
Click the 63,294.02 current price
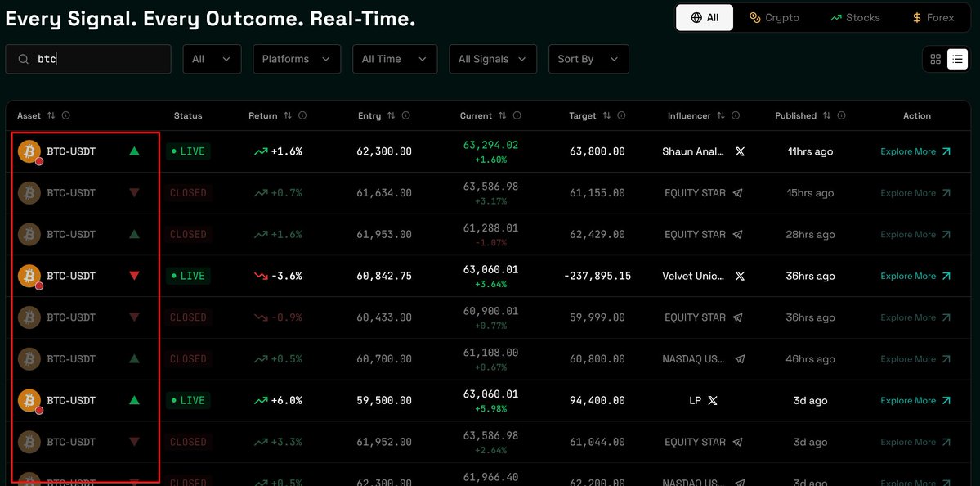click(490, 145)
